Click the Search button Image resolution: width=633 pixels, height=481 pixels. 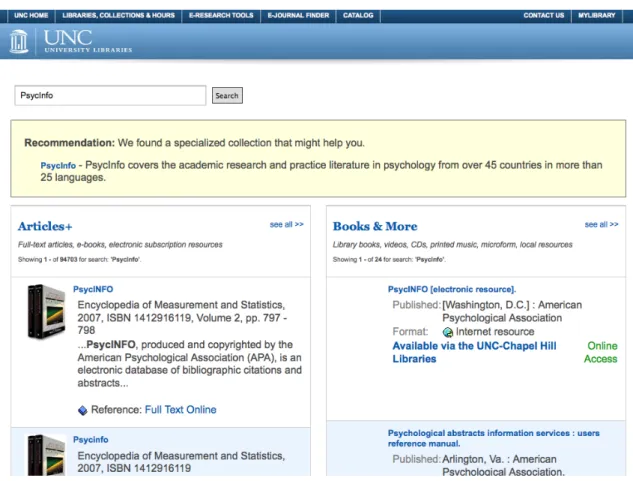227,95
